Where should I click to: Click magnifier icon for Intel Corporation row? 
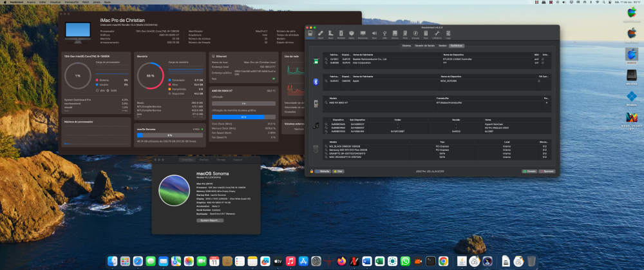click(x=326, y=63)
